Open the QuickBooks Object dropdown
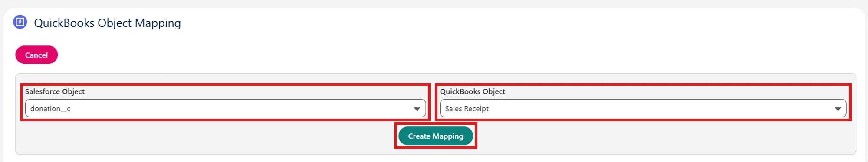The image size is (868, 162). pyautogui.click(x=643, y=108)
